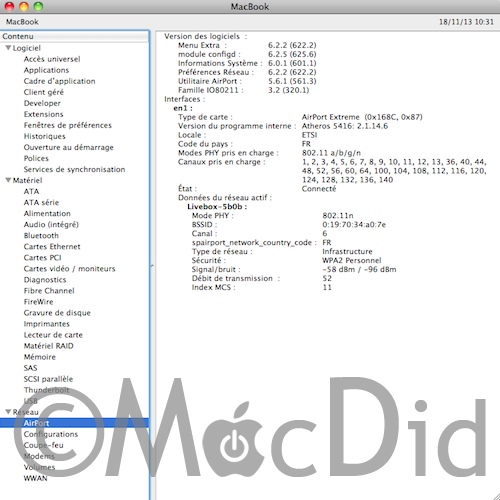Select Cartes Ethernet in the list
The width and height of the screenshot is (500, 500).
tap(52, 247)
